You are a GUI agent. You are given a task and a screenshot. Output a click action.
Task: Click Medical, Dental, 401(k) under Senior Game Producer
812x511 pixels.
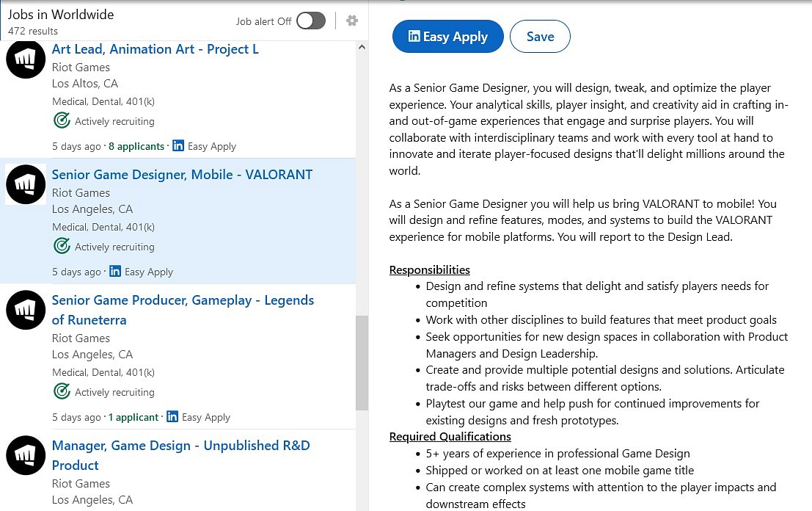click(103, 373)
